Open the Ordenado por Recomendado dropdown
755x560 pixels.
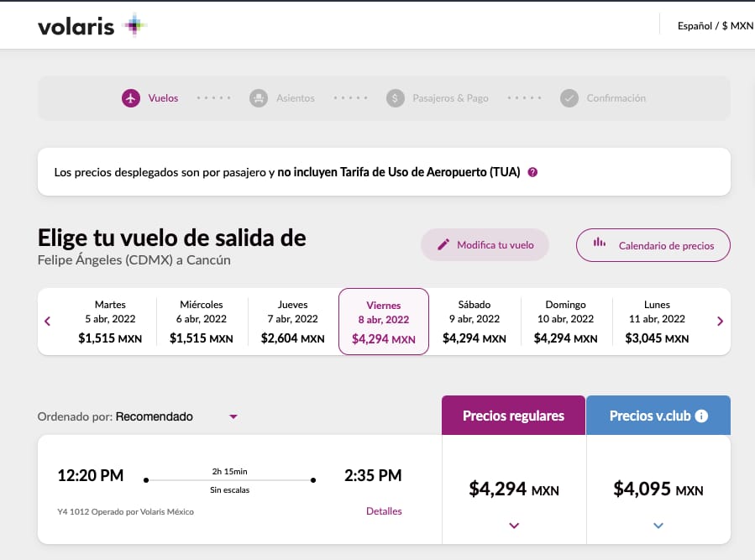(x=233, y=416)
